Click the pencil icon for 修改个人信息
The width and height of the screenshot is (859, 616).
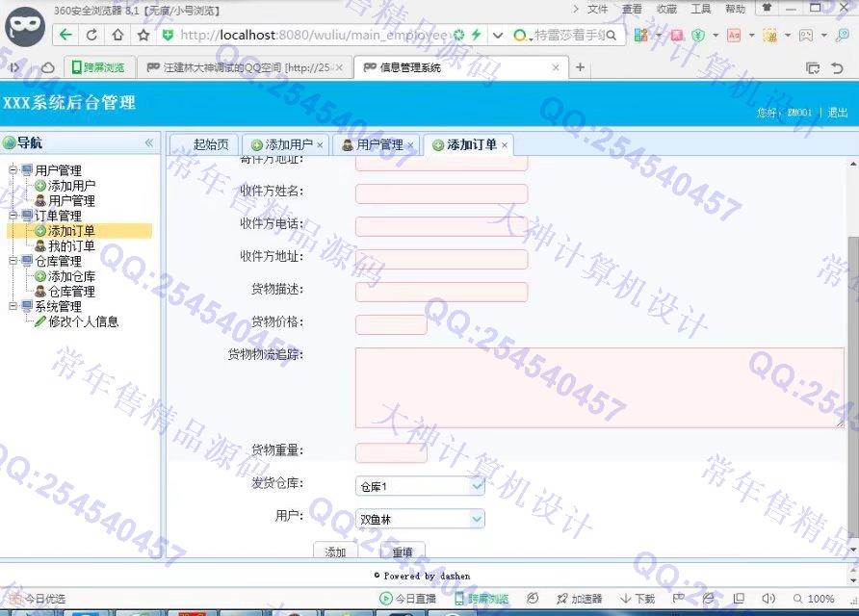[40, 321]
